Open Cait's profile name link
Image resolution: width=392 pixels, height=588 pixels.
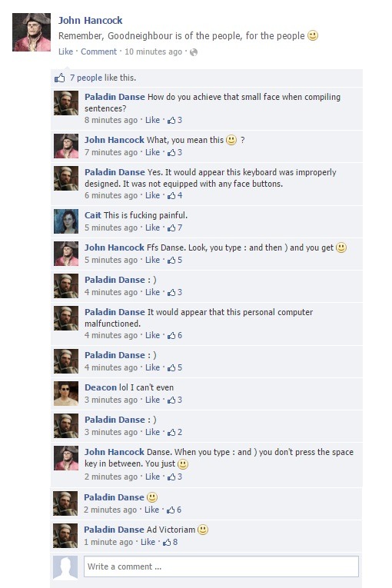point(93,215)
